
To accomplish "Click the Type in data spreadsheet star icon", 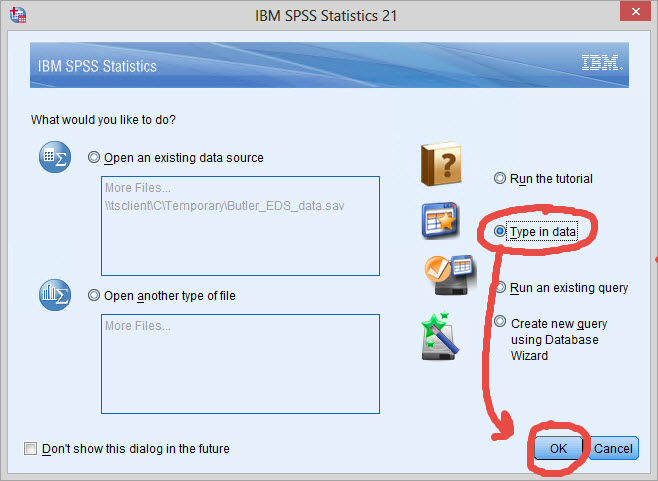I will [x=440, y=220].
